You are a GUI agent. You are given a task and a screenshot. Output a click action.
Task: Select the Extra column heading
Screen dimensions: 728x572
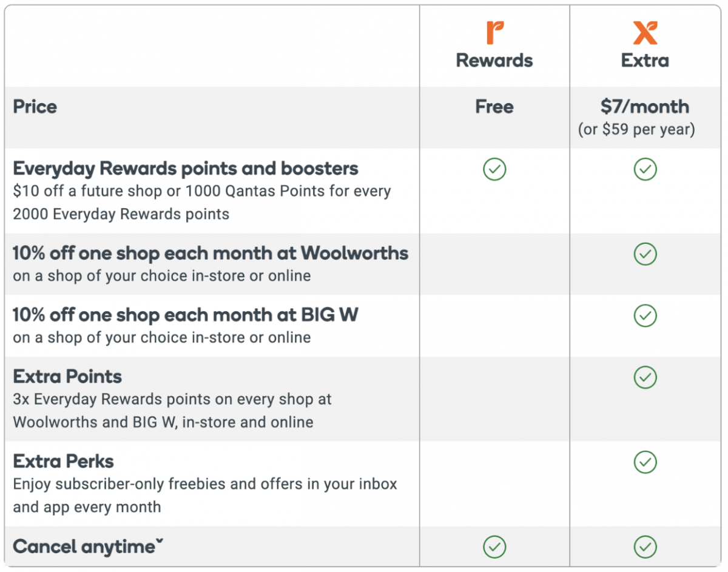(x=645, y=61)
